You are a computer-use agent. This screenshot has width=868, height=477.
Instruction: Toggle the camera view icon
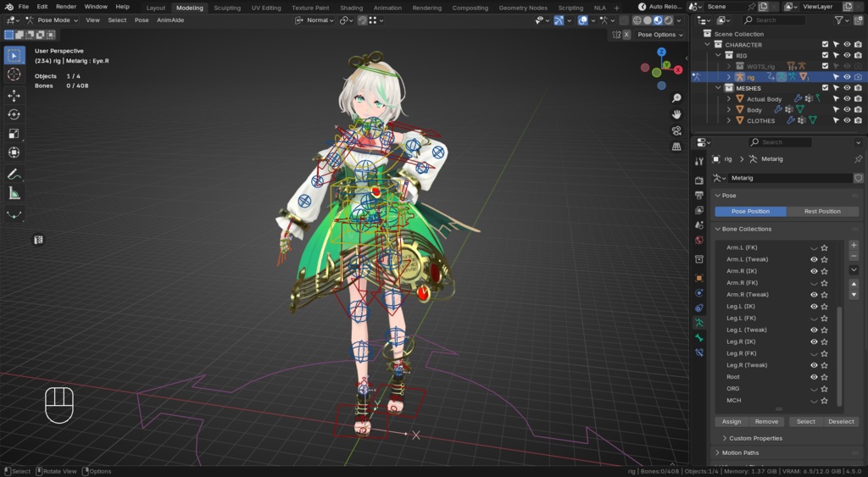(676, 130)
